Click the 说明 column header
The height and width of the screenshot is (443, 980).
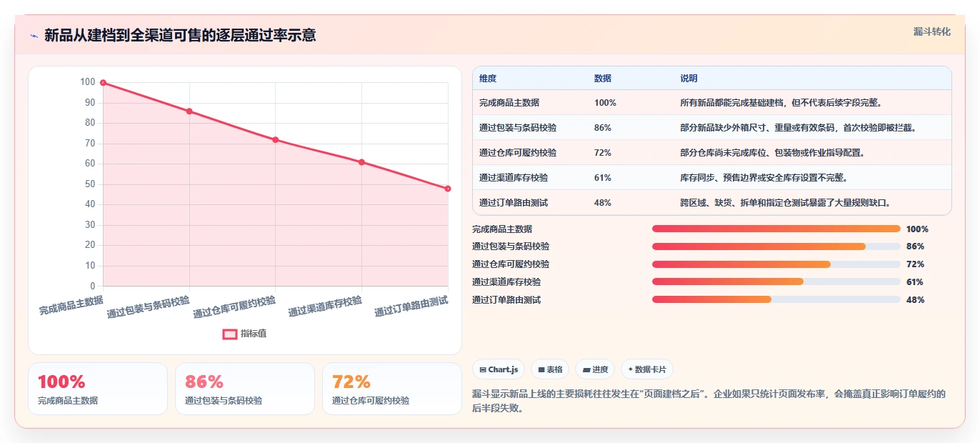click(689, 79)
